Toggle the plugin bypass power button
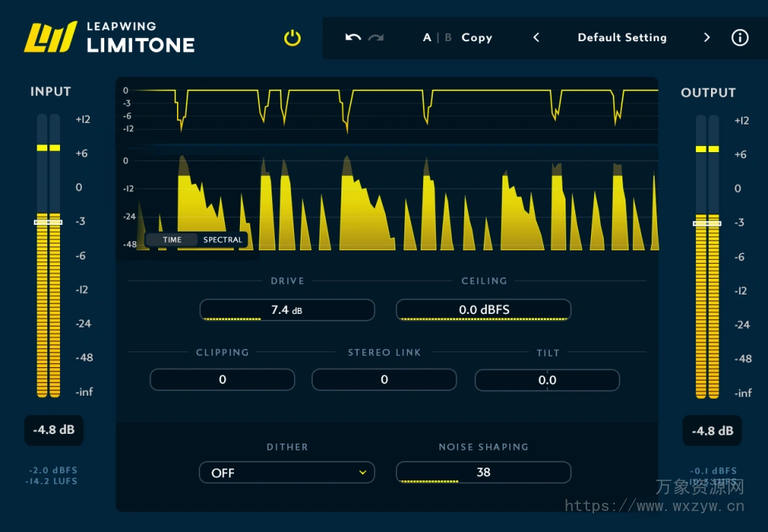The height and width of the screenshot is (532, 768). point(292,37)
